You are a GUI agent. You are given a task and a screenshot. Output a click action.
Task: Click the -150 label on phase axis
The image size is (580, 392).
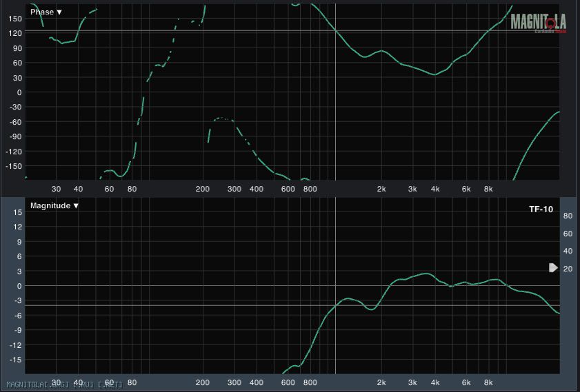pyautogui.click(x=14, y=166)
